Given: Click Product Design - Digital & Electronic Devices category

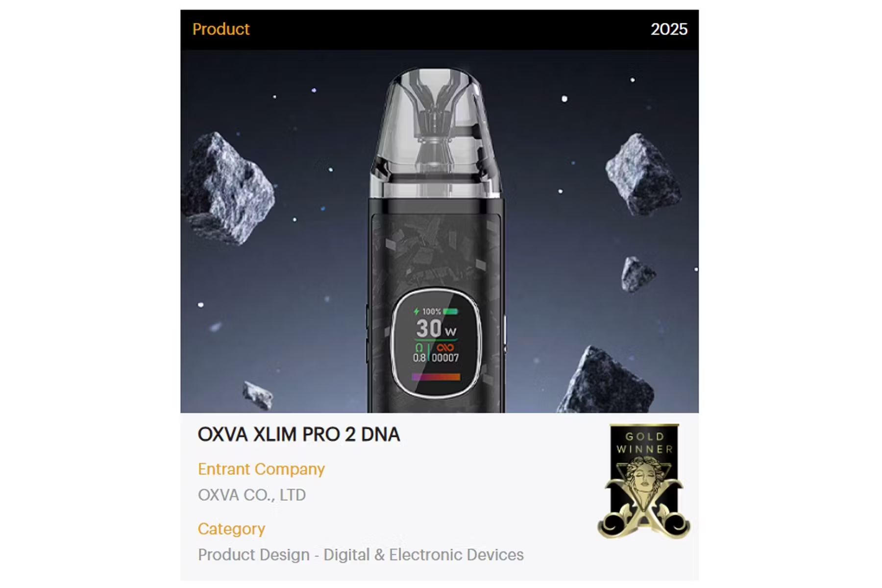Looking at the screenshot, I should [x=361, y=555].
